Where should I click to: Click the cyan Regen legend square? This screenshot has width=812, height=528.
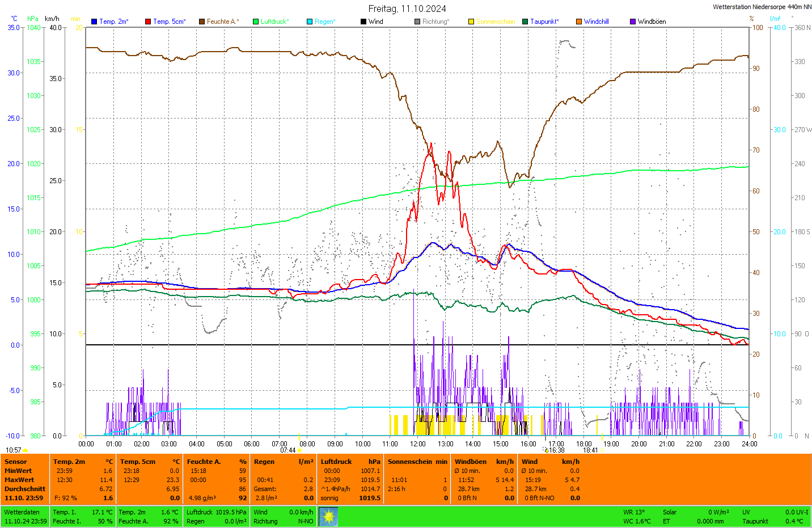tap(310, 22)
